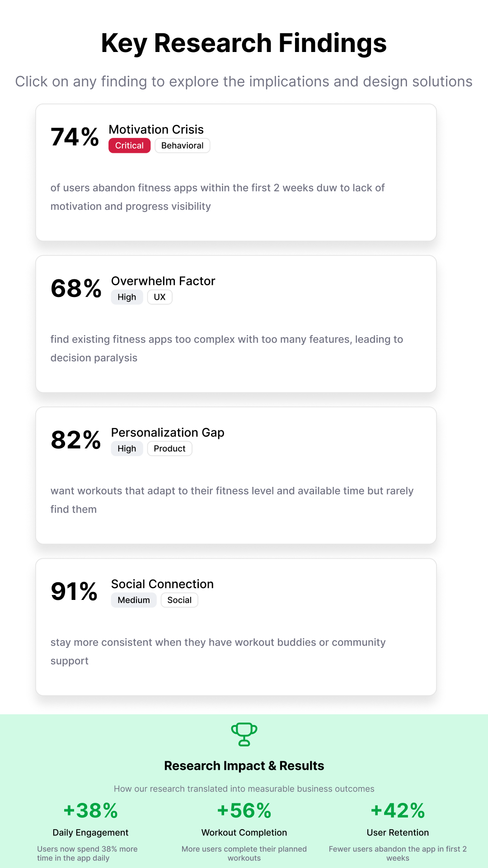Click the +56% Workout Completion metric
Screen dimensions: 488x868
(244, 811)
